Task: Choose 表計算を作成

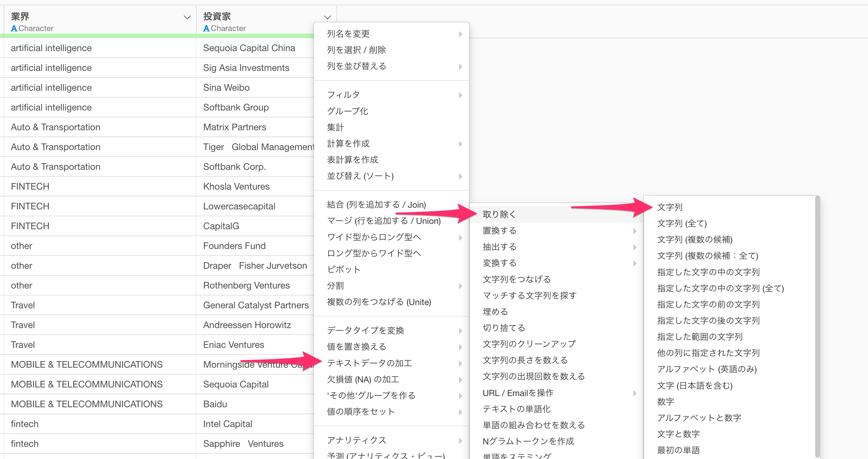Action: 391,160
